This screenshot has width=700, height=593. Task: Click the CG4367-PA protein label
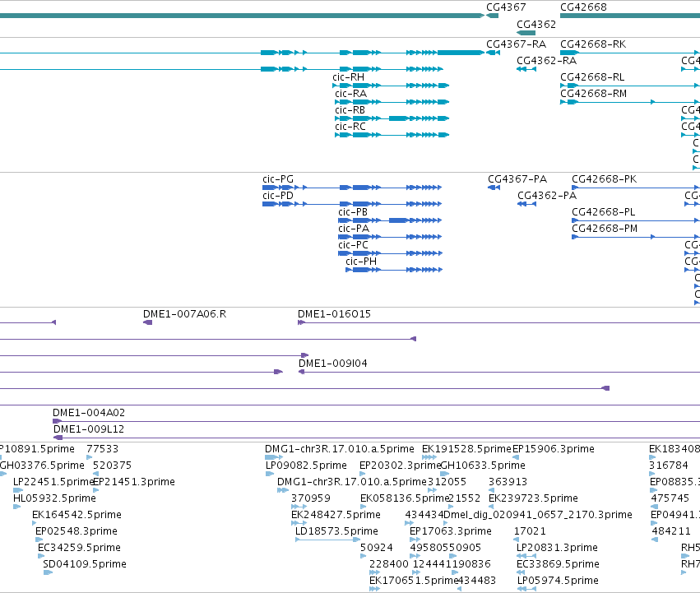[x=517, y=179]
